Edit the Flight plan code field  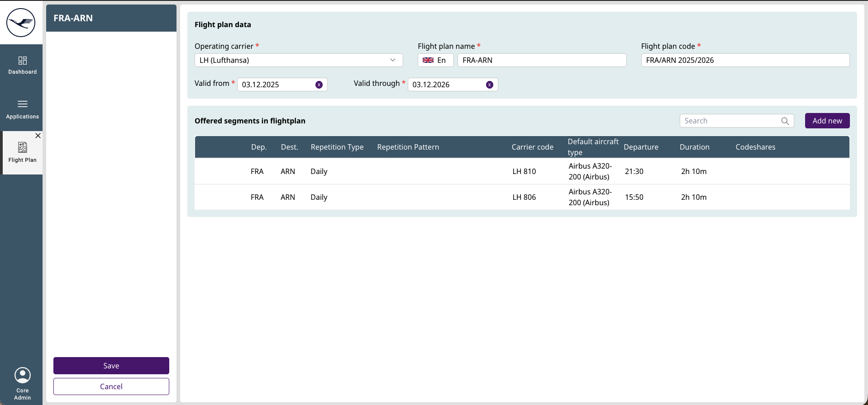[x=745, y=60]
